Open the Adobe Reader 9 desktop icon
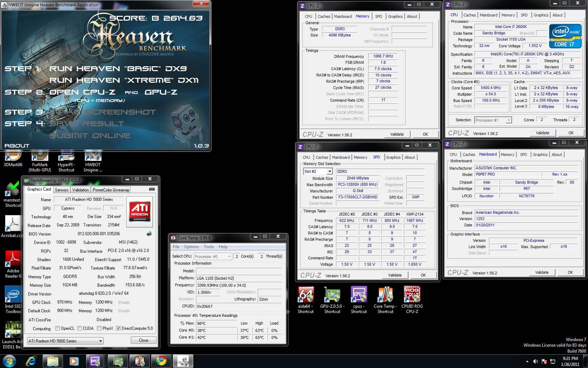The height and width of the screenshot is (368, 588). click(13, 264)
